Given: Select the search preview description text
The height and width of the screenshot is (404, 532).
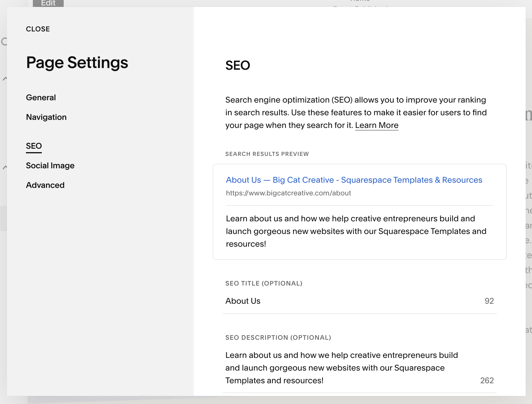Looking at the screenshot, I should 356,231.
